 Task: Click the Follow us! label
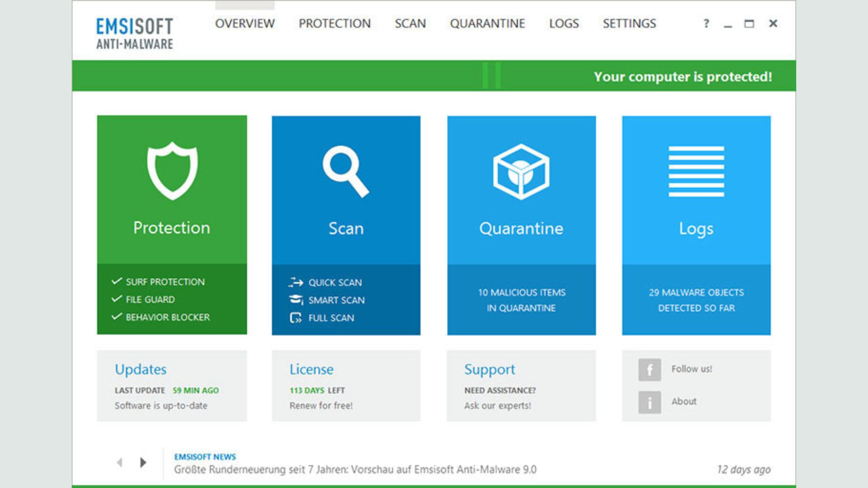coord(692,369)
